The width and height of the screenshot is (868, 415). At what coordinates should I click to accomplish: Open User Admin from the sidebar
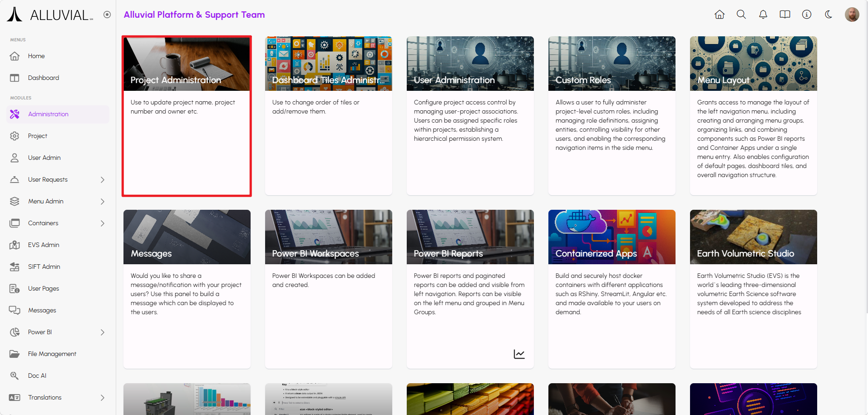click(x=58, y=158)
